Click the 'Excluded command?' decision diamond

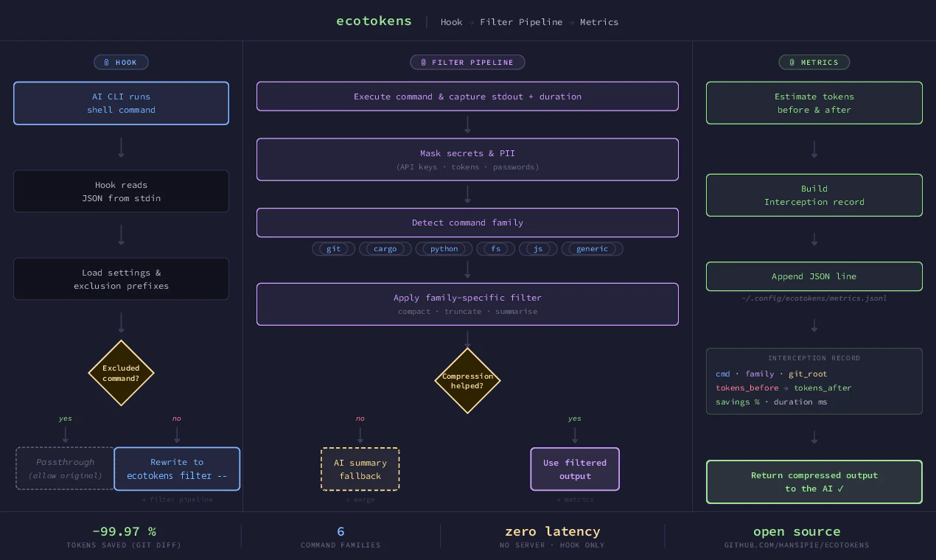click(x=121, y=373)
